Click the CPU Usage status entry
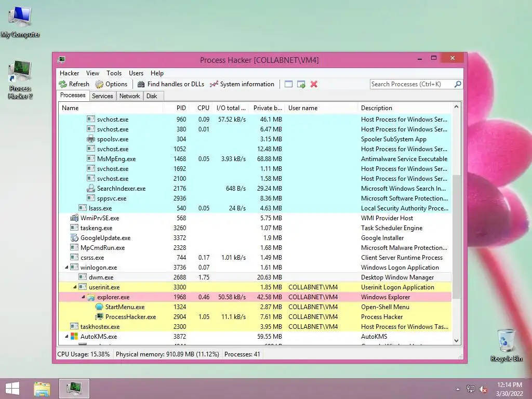This screenshot has height=399, width=532. tap(84, 354)
